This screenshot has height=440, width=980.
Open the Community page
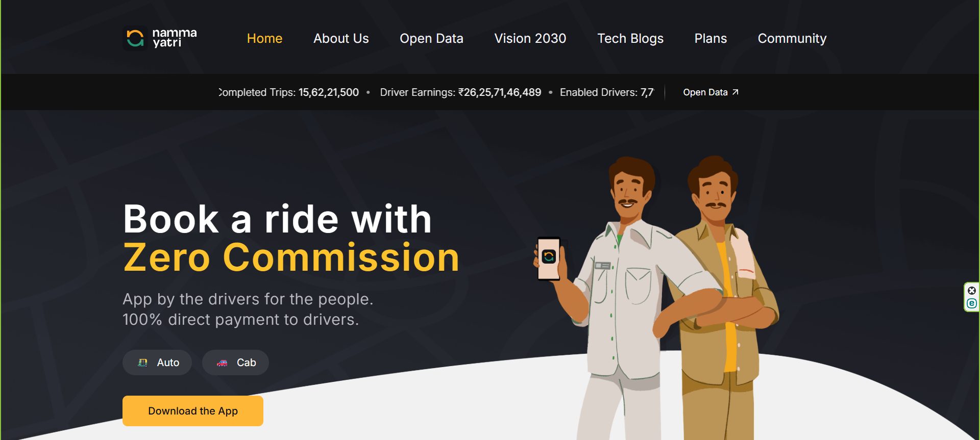pos(792,38)
